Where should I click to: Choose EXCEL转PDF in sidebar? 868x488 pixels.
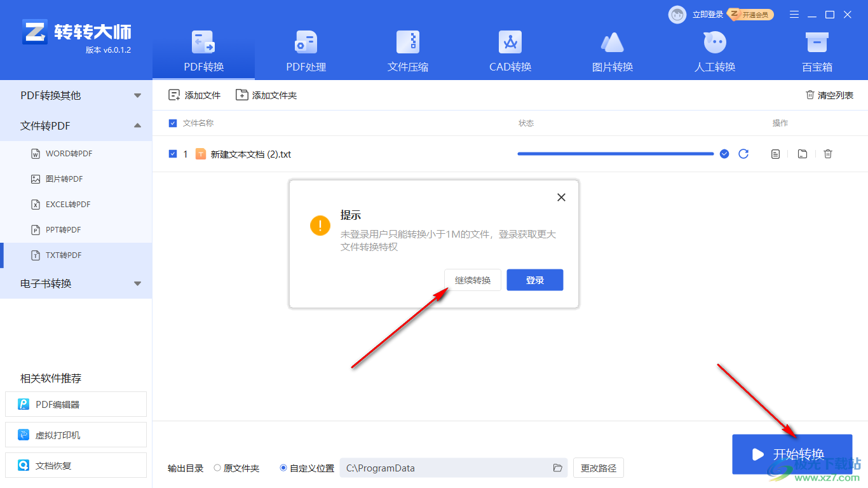(76, 205)
